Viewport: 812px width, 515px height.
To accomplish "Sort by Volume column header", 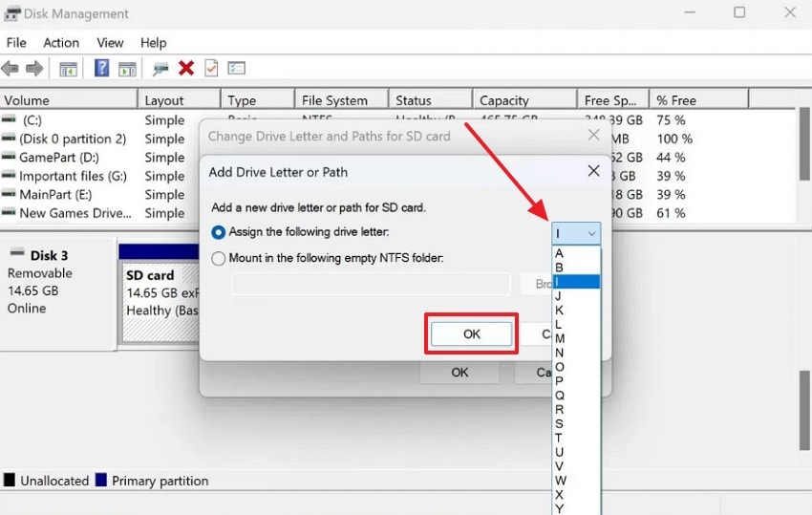I will (69, 100).
